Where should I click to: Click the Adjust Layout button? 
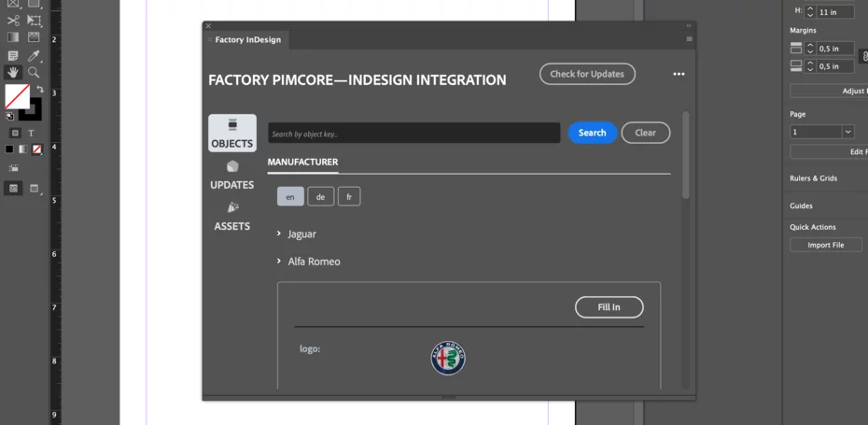tap(829, 91)
